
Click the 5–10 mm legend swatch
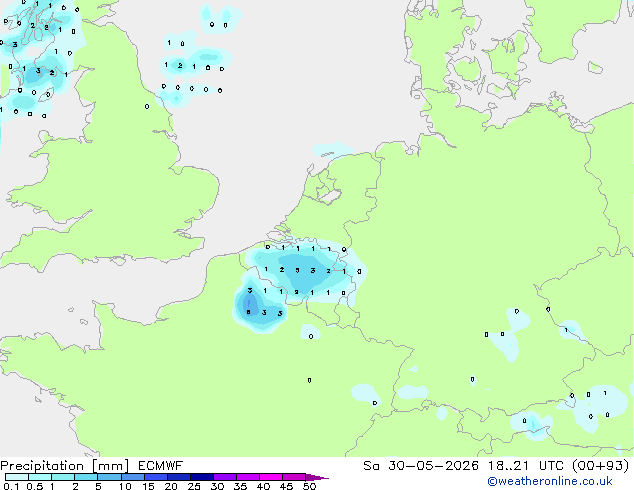coord(109,477)
